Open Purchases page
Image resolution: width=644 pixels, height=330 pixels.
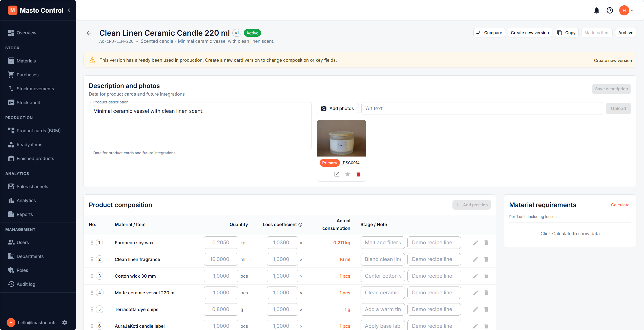coord(38,75)
